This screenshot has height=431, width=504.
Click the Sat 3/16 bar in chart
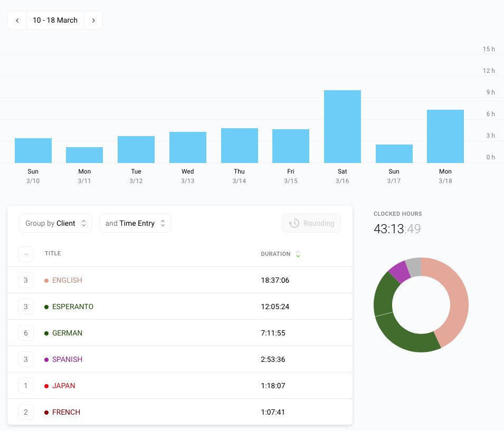click(343, 127)
